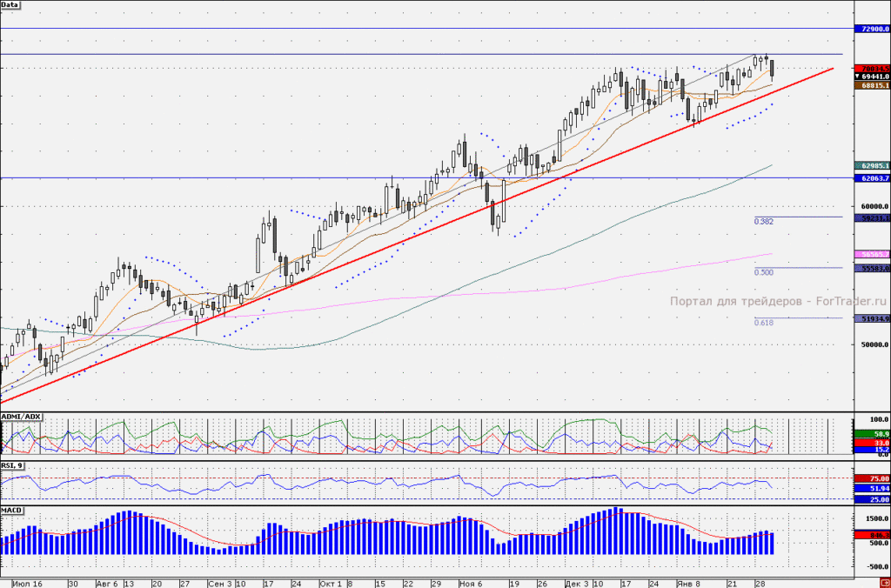
Task: Select the ADMI/ADX indicator label
Action: (x=21, y=417)
